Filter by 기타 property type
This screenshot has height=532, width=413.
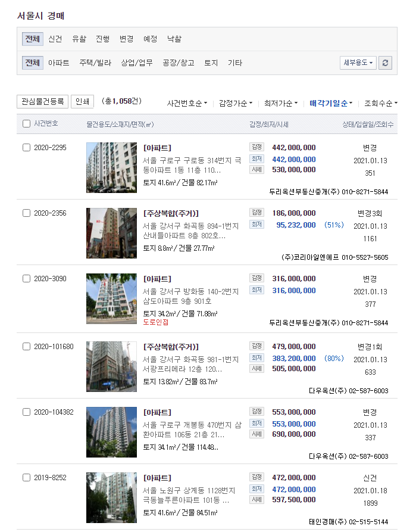point(235,63)
